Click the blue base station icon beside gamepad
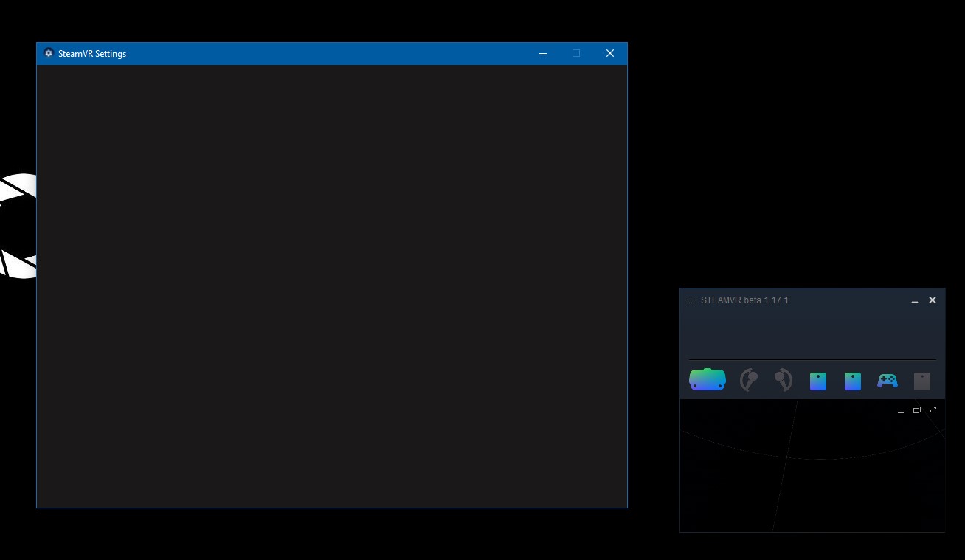The height and width of the screenshot is (560, 965). (853, 381)
